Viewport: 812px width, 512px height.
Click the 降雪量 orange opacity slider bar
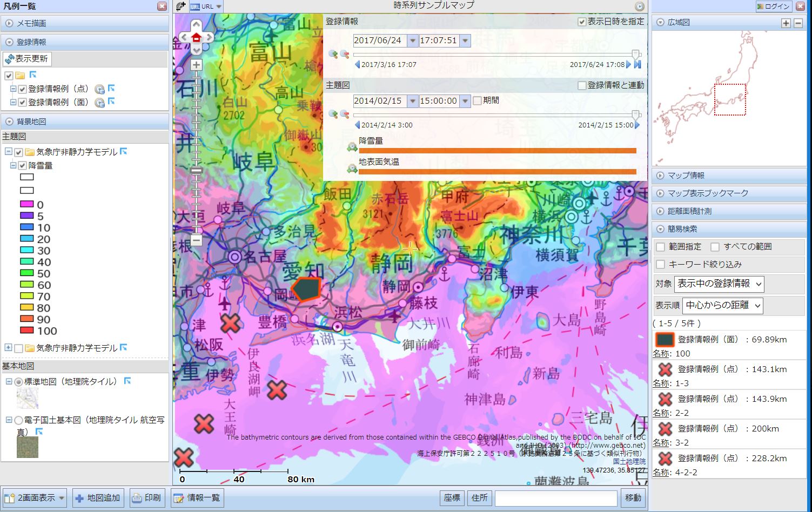coord(497,151)
